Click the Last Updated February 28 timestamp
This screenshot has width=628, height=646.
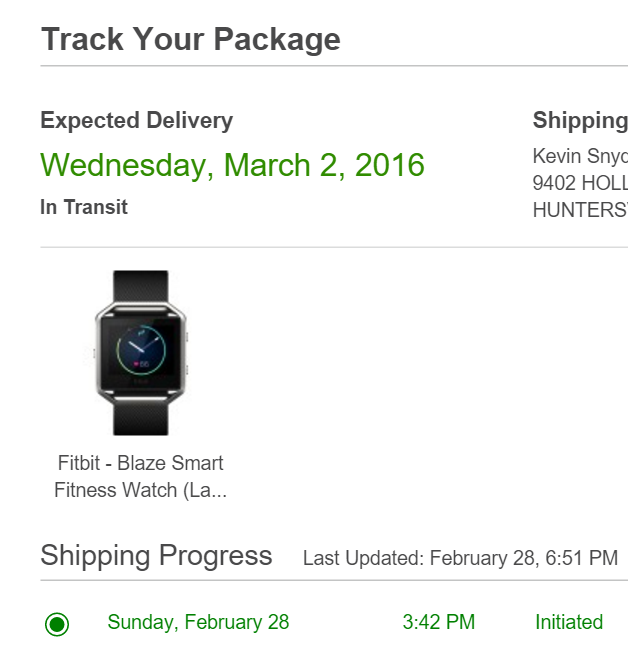(x=460, y=558)
